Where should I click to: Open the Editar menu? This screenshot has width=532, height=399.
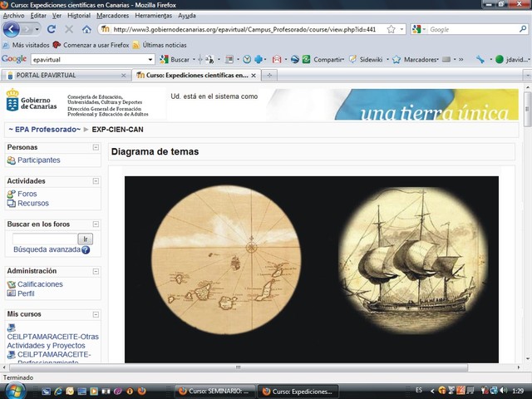coord(38,16)
